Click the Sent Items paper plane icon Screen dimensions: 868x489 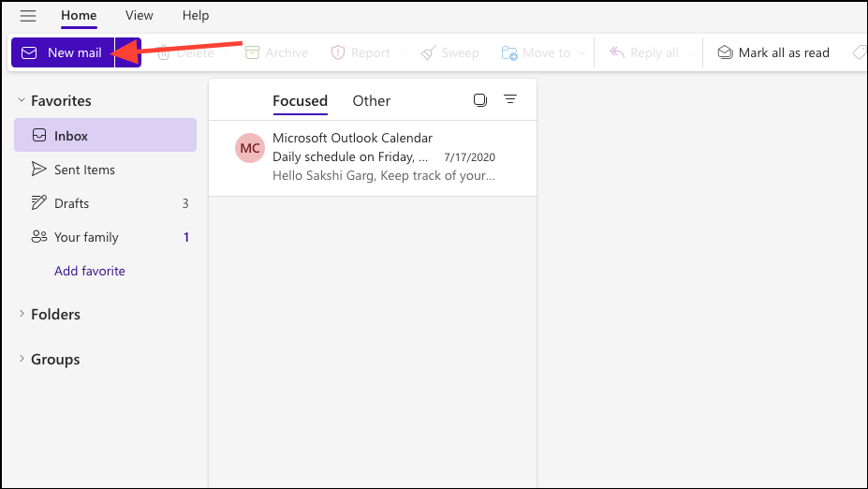[x=38, y=169]
